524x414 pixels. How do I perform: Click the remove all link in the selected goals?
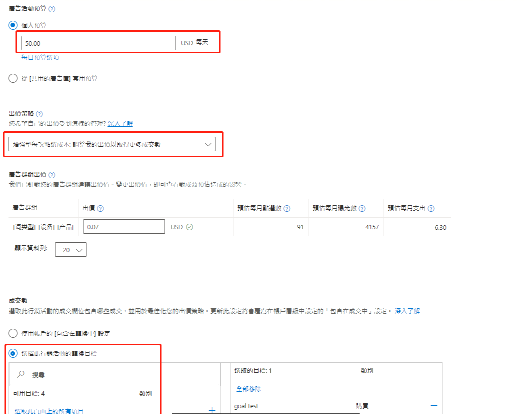(248, 389)
